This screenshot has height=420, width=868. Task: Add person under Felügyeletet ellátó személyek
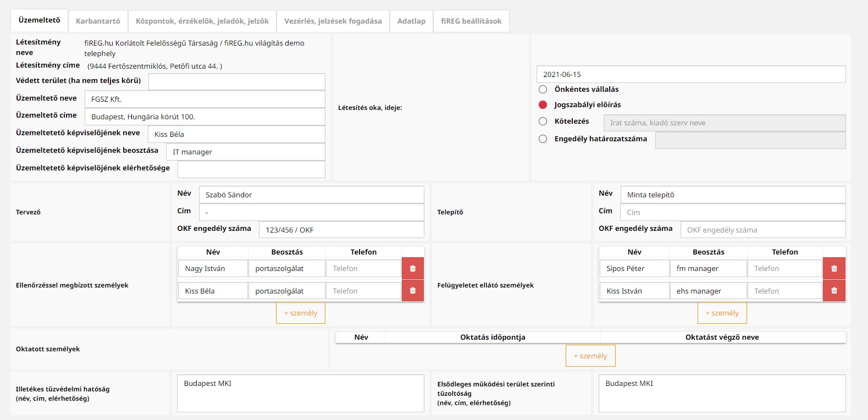[x=722, y=313]
